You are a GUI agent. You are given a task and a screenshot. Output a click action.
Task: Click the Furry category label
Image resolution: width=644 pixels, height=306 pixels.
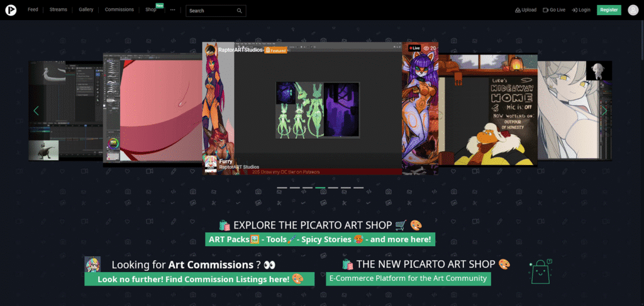point(226,162)
